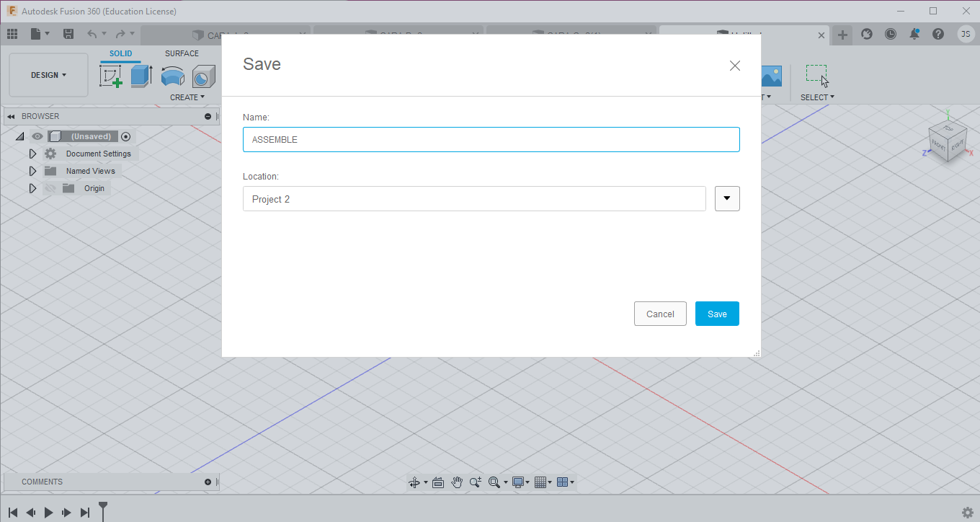
Task: Click Save button in dialog
Action: [717, 314]
